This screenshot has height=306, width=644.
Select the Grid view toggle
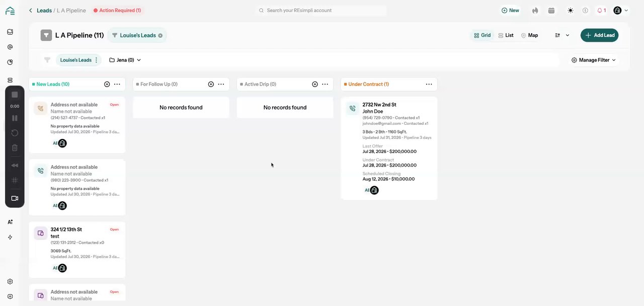482,35
